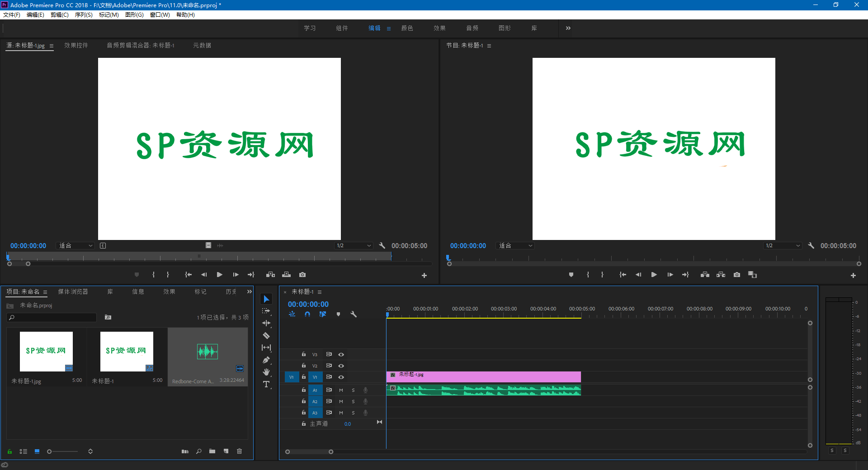Open program monitor zoom level dropdown 适合
The height and width of the screenshot is (470, 868).
(x=515, y=245)
